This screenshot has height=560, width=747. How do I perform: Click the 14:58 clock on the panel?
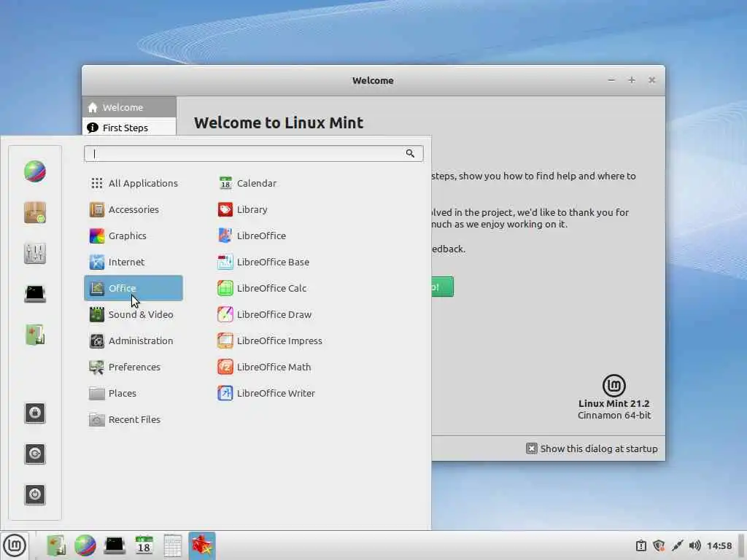point(719,545)
